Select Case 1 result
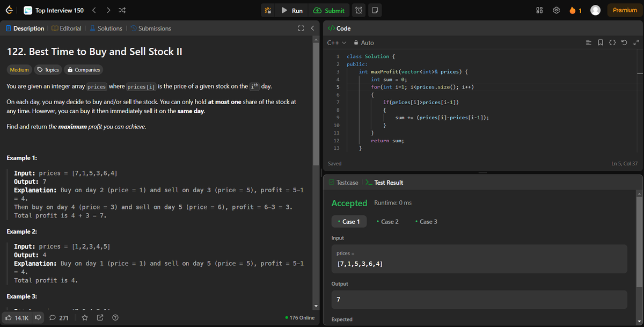This screenshot has width=644, height=327. [349, 221]
